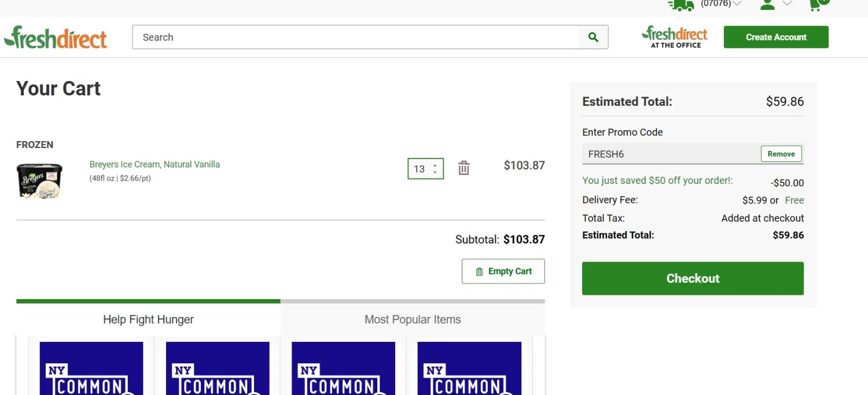Screen dimensions: 868x395
Task: Click the Subtotal $103.87 amount
Action: [524, 239]
